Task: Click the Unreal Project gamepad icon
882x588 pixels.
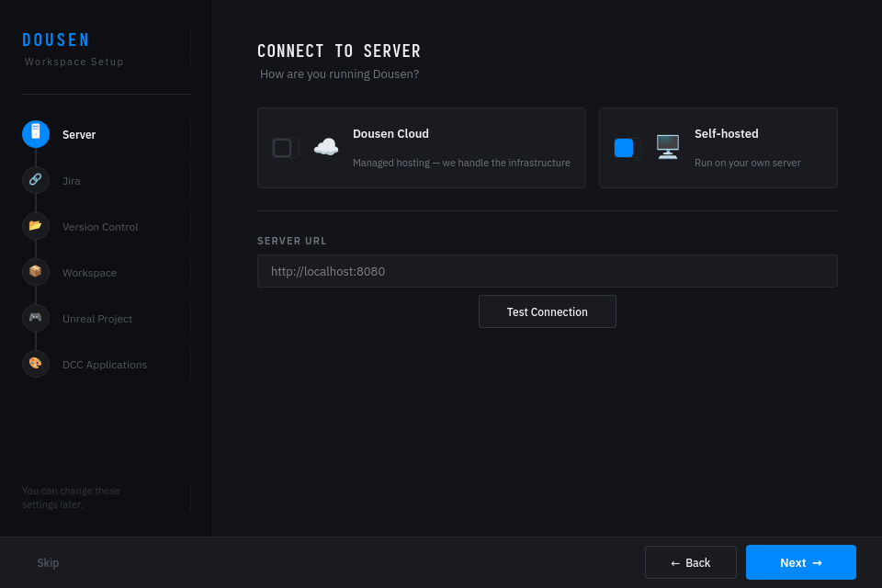Action: (x=36, y=318)
